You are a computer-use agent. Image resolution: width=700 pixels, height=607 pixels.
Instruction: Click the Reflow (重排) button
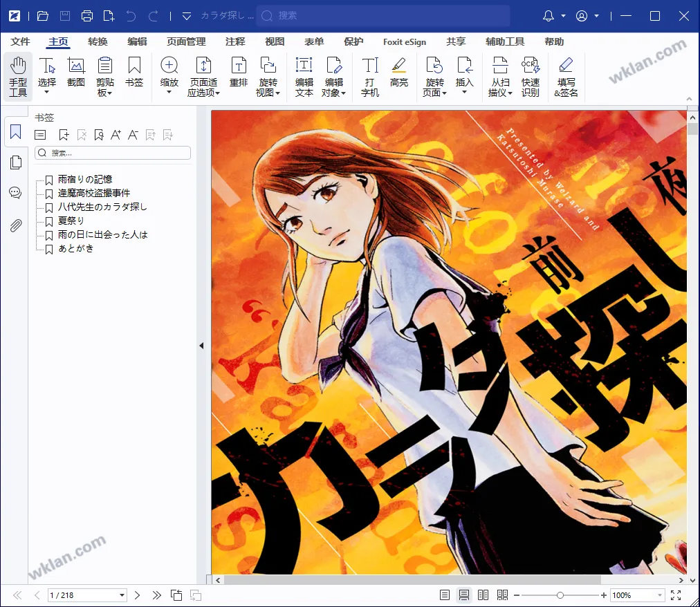coord(239,73)
